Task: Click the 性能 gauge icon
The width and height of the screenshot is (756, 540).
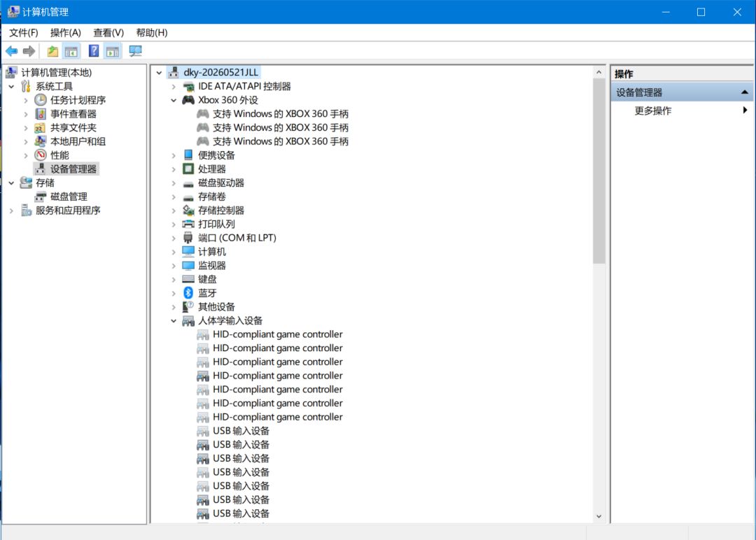Action: (41, 155)
